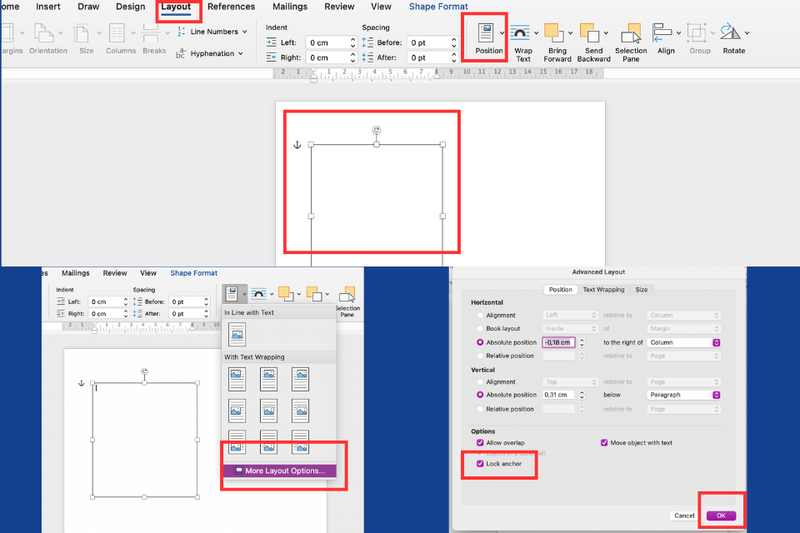Pick bottom-center position with text wrapping
800x533 pixels.
pos(269,442)
